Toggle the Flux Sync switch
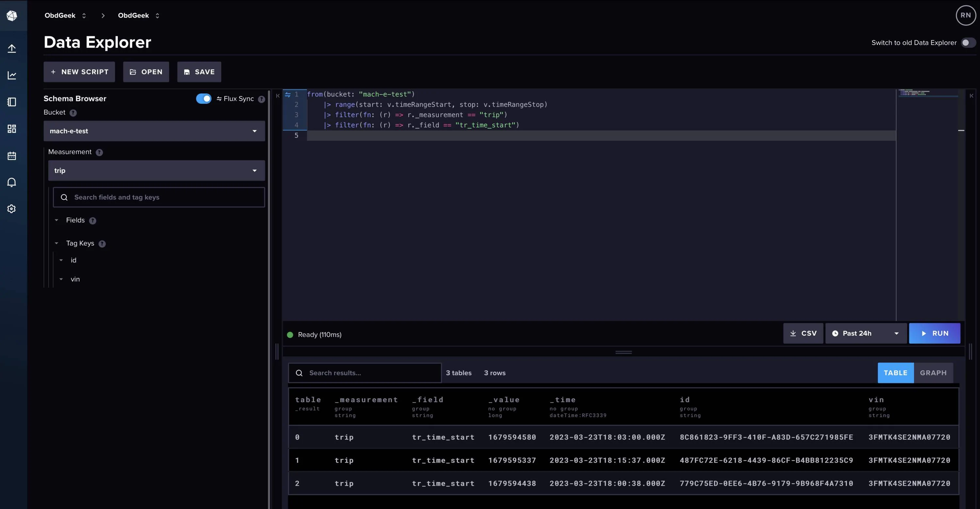 [204, 99]
